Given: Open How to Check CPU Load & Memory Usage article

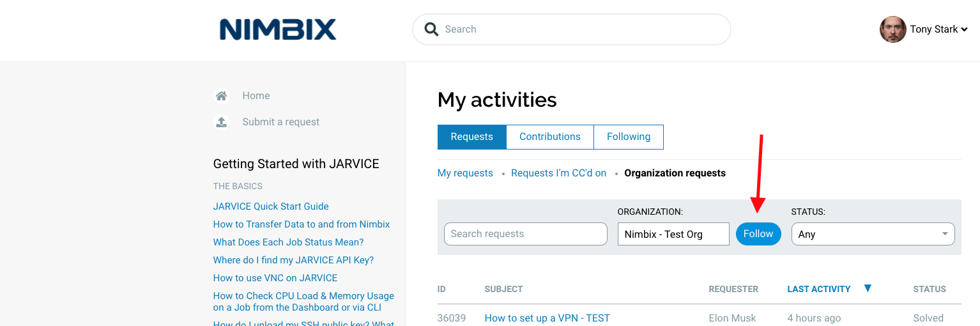Looking at the screenshot, I should tap(304, 302).
